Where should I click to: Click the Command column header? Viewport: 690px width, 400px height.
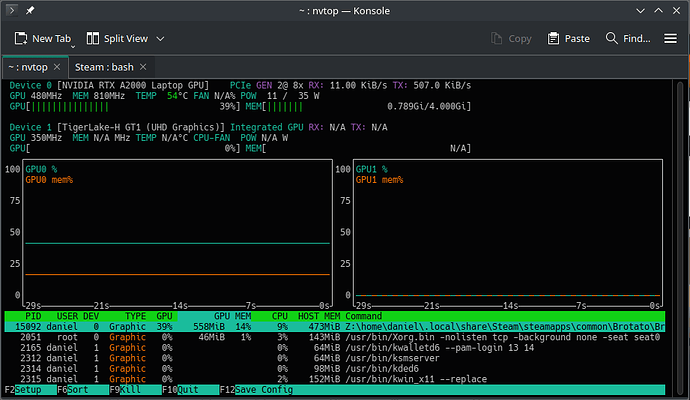point(363,316)
